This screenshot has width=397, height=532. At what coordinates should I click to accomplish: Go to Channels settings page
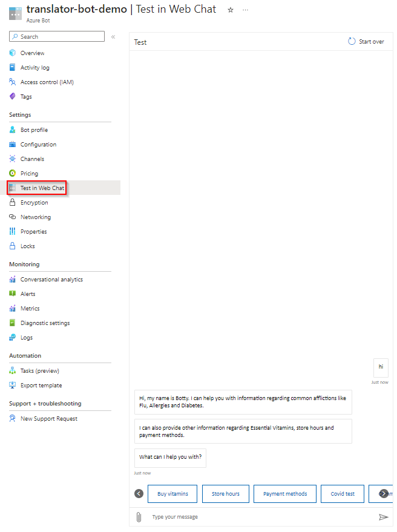[32, 159]
